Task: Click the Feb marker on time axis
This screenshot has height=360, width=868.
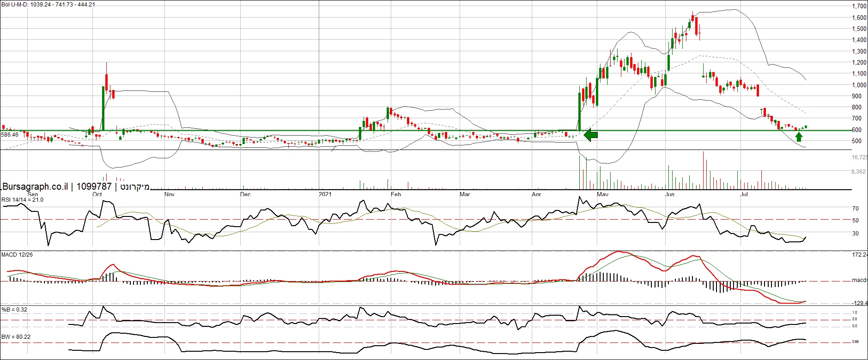Action: (396, 194)
